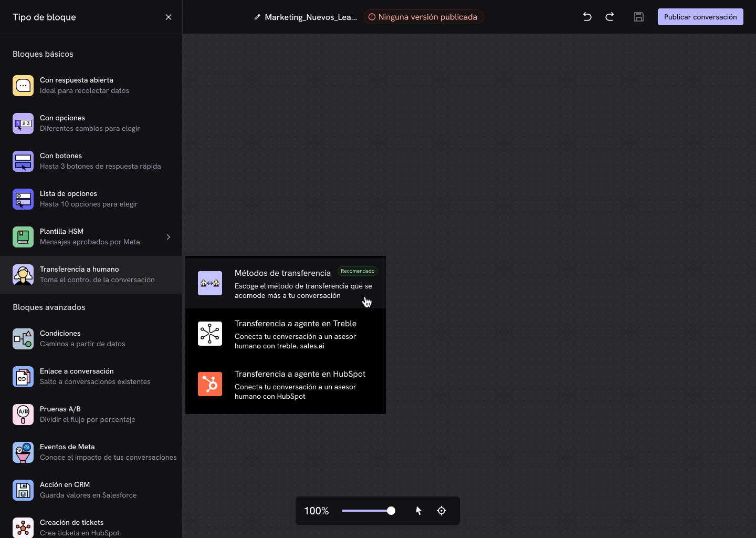756x538 pixels.
Task: Center the canvas with target icon
Action: [442, 511]
